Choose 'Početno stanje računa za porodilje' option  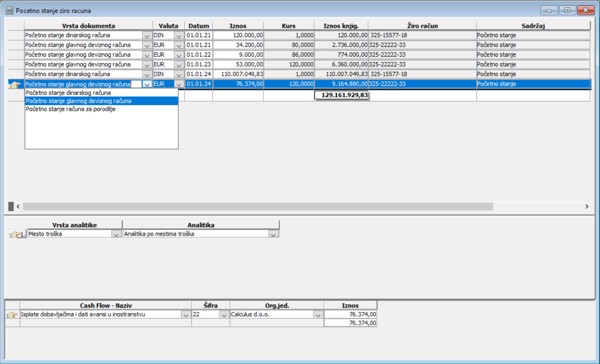[71, 109]
